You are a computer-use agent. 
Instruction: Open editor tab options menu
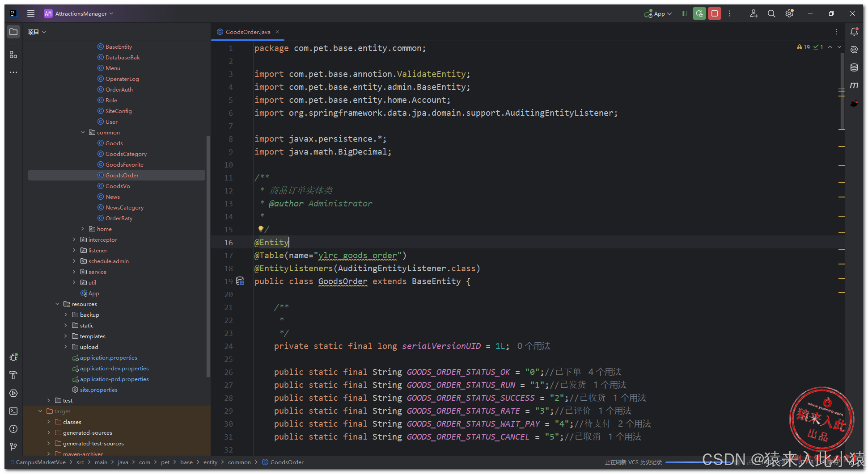coord(836,32)
